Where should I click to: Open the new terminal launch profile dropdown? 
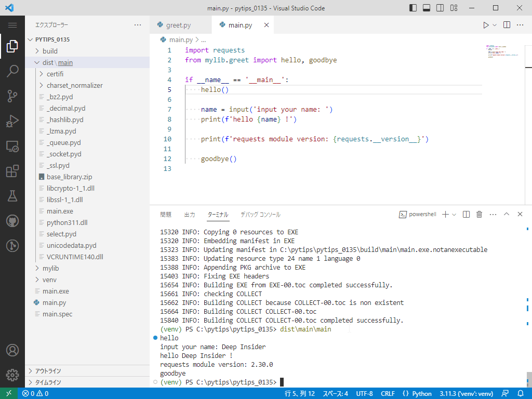(454, 215)
